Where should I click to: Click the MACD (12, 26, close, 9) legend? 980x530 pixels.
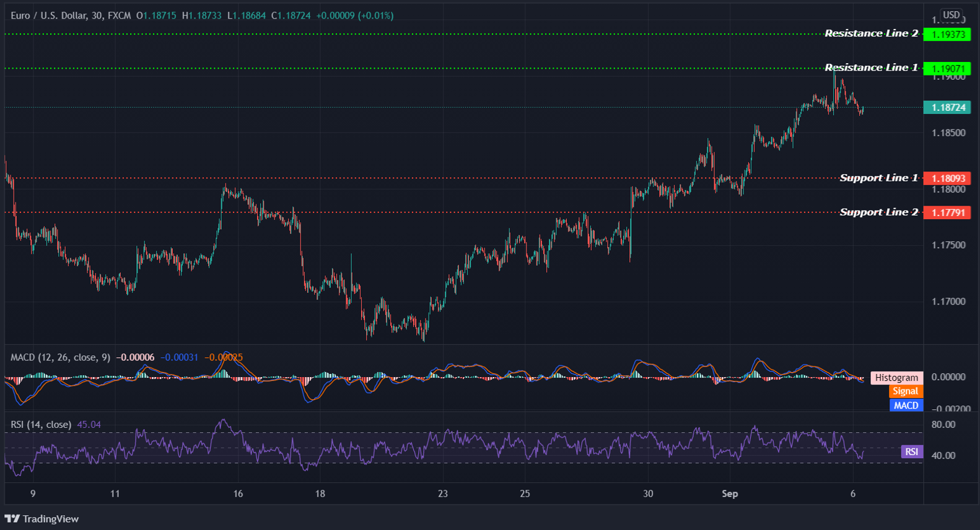click(60, 357)
